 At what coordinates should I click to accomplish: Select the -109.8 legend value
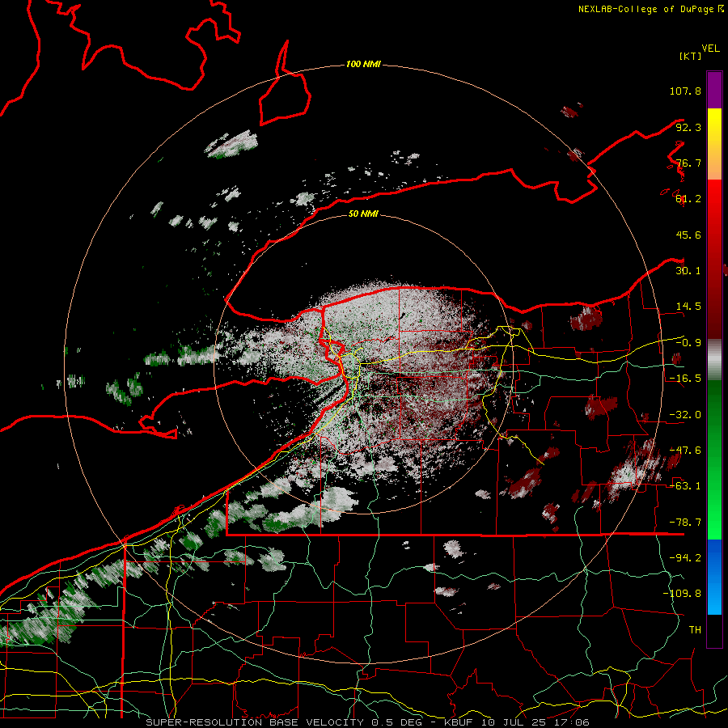682,594
